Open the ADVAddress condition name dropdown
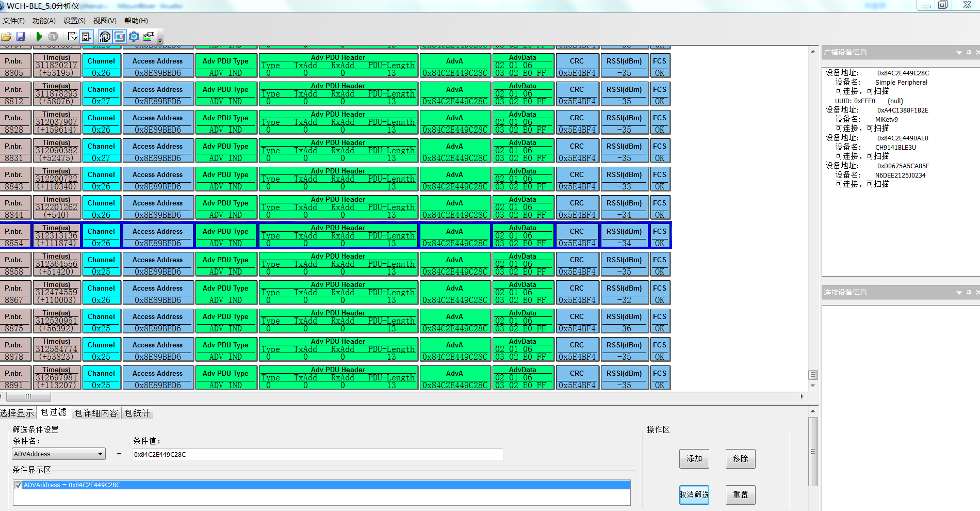 59,454
